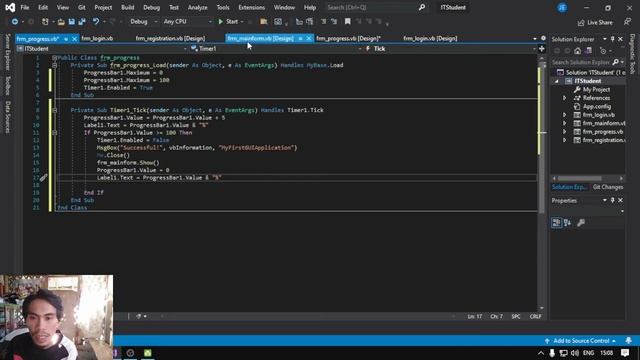Image resolution: width=640 pixels, height=360 pixels.
Task: Click the Live Share button
Action: [x=595, y=22]
